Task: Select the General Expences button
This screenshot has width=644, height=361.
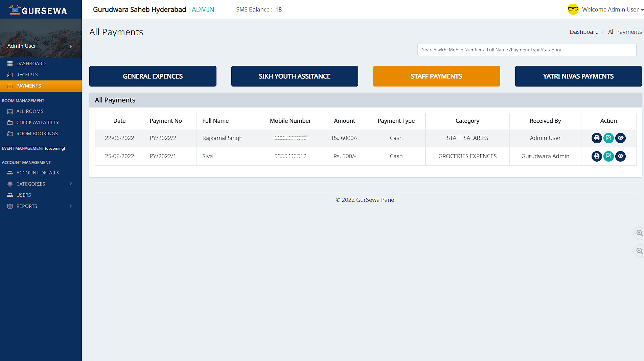Action: [x=153, y=76]
